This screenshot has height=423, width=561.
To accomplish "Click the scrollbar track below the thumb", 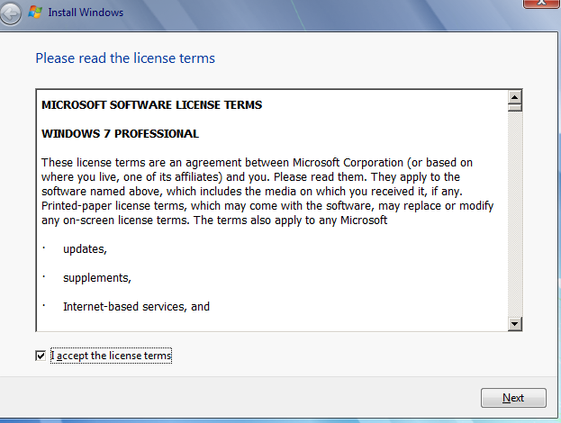I will (515, 214).
